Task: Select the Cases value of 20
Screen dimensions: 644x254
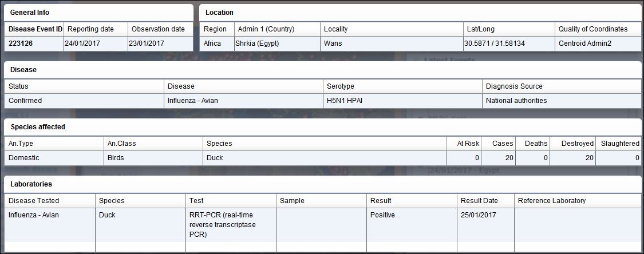Action: pos(498,158)
